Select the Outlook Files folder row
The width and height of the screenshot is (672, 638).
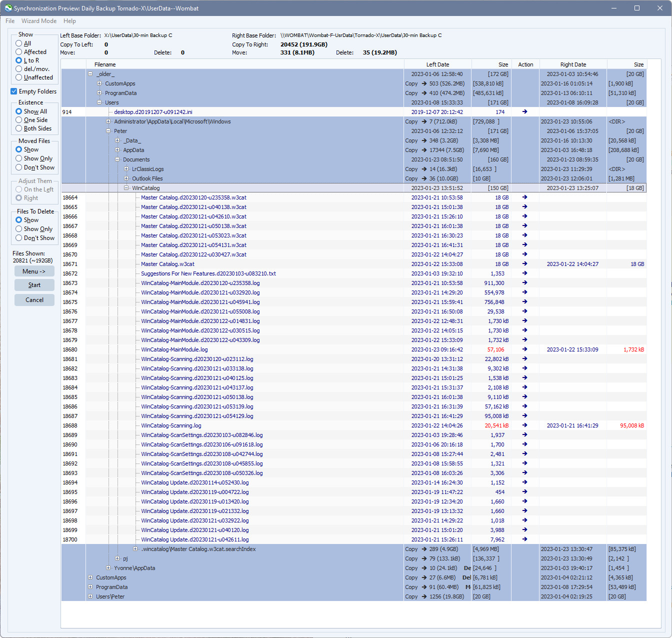pos(353,178)
